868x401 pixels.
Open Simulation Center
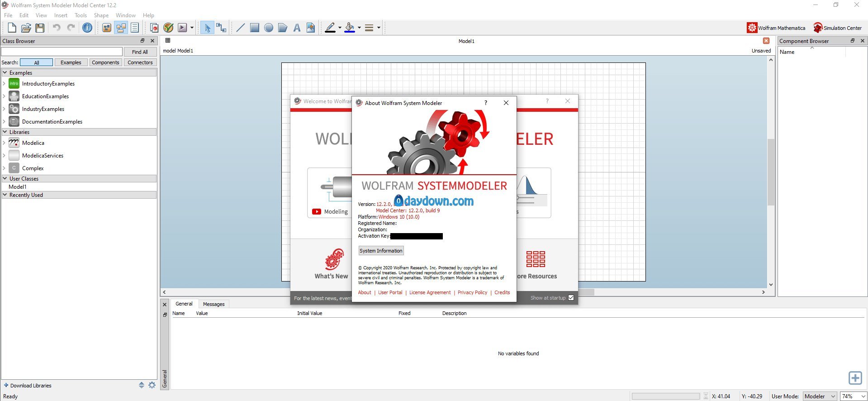coord(838,28)
